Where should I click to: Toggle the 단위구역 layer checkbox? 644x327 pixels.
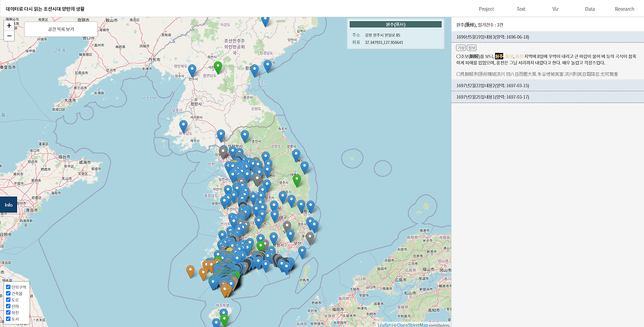tap(8, 287)
